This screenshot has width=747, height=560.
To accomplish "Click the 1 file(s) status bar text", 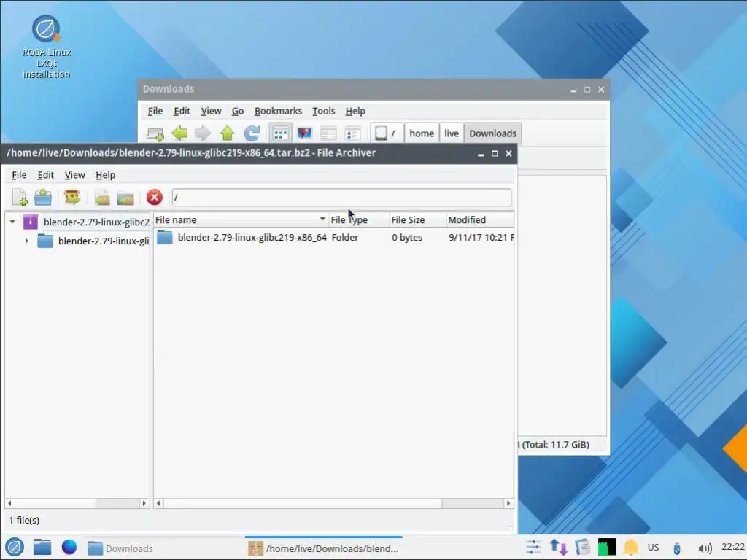I will pos(24,520).
